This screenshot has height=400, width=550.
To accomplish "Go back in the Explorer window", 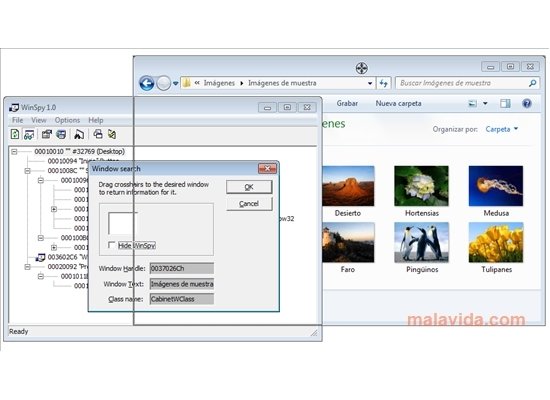I will tap(147, 84).
